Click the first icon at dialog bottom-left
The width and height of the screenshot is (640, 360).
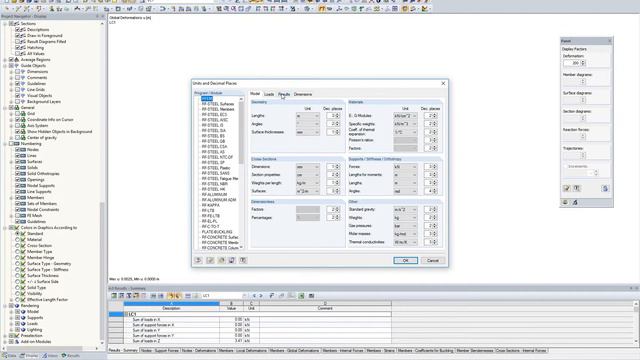click(x=198, y=260)
